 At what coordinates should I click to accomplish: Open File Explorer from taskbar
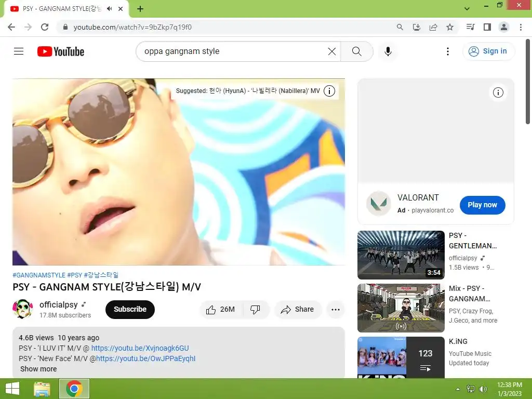[42, 389]
